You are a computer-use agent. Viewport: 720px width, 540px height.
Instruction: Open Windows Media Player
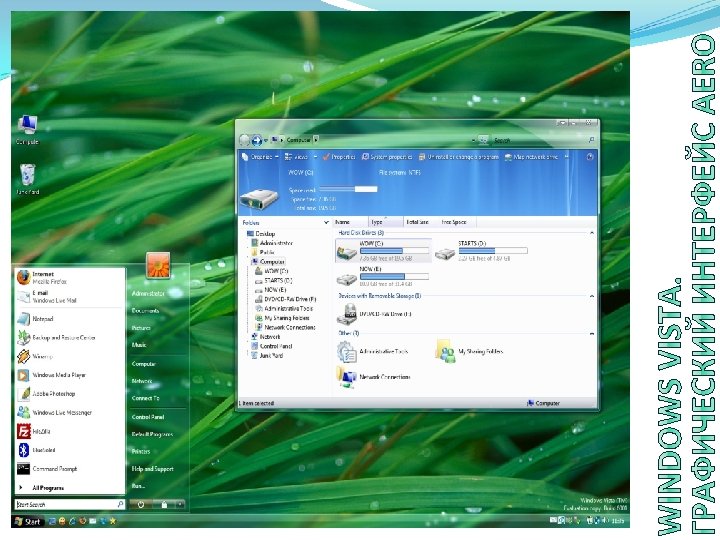[51, 375]
